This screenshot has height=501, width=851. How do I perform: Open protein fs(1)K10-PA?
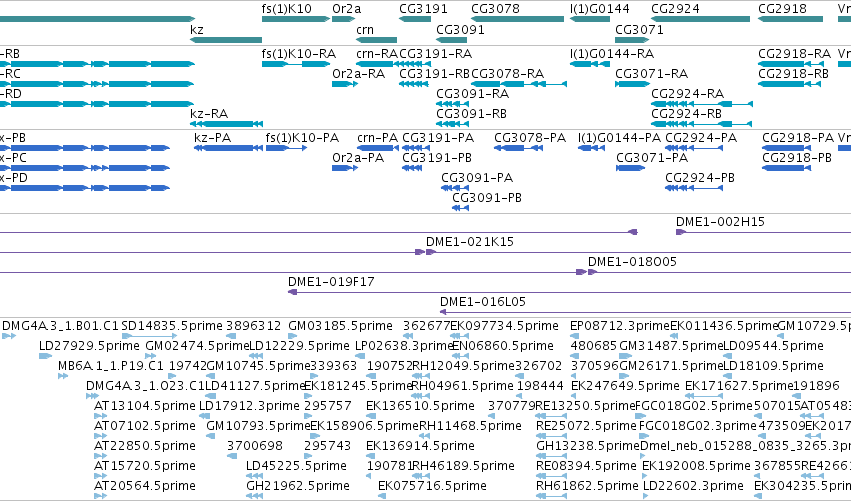(302, 138)
